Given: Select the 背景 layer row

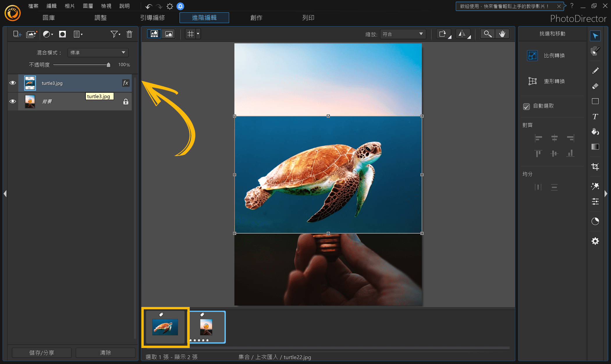Looking at the screenshot, I should coord(75,101).
